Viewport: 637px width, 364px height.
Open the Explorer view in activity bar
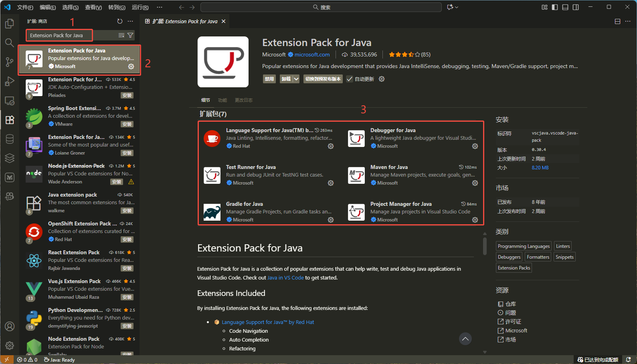click(10, 24)
